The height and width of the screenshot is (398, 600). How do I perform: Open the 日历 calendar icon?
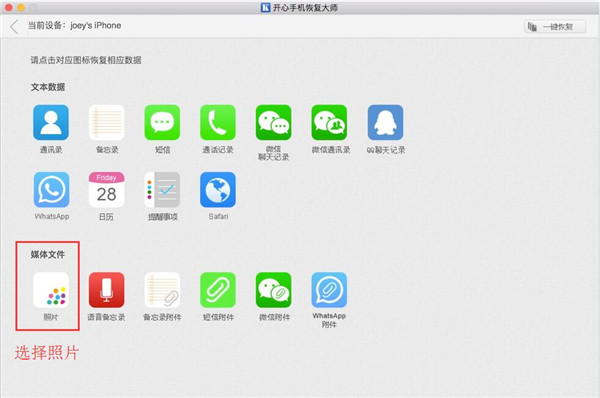point(106,189)
